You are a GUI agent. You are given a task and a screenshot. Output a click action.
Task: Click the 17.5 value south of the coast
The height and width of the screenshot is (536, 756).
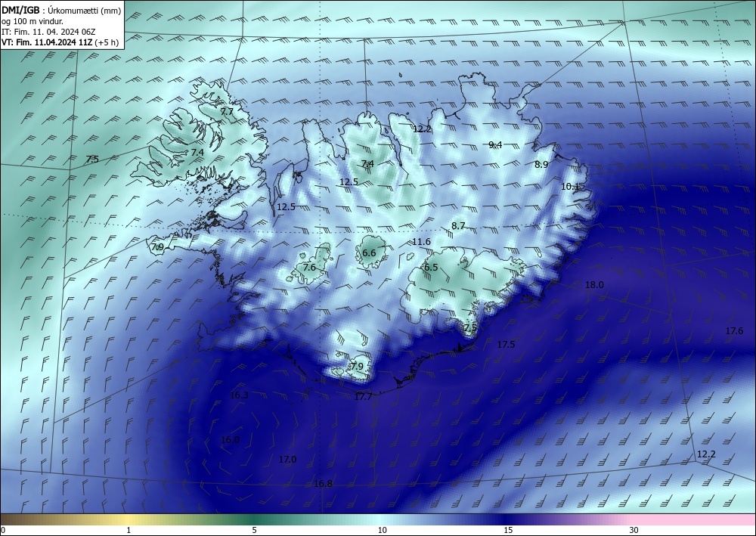coord(506,344)
